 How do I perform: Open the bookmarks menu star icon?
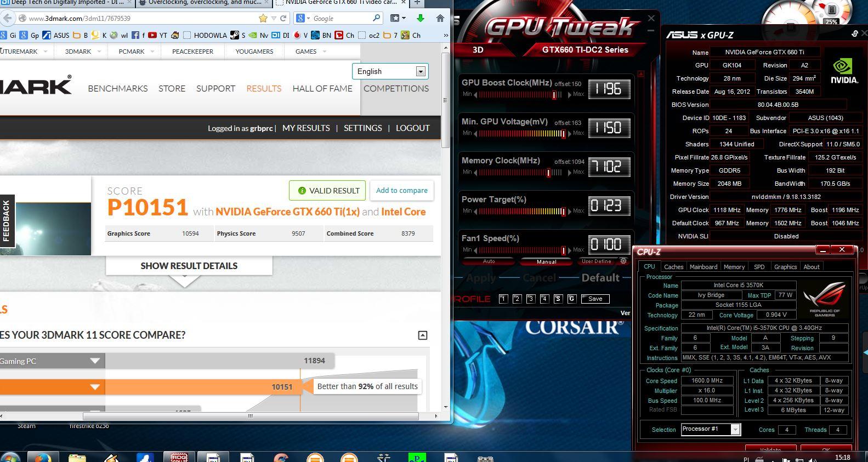click(x=398, y=18)
